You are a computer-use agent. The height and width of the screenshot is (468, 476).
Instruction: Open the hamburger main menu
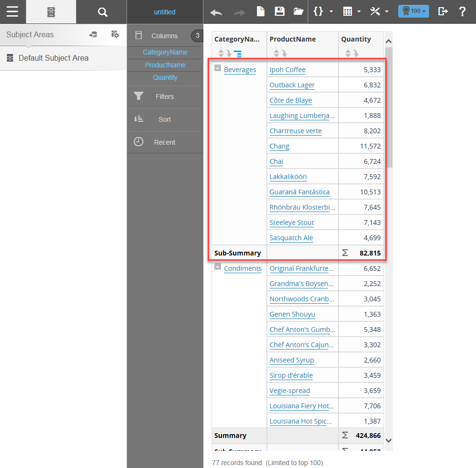coord(12,12)
